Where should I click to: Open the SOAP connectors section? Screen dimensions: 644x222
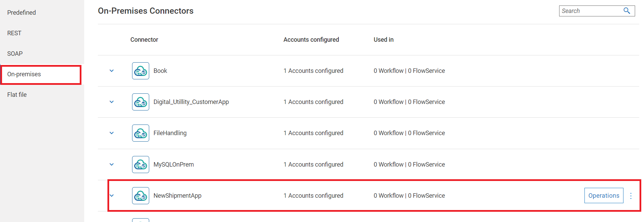click(x=14, y=53)
